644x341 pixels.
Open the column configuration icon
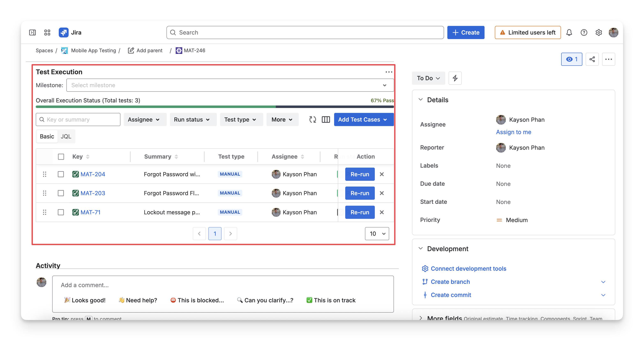coord(326,119)
